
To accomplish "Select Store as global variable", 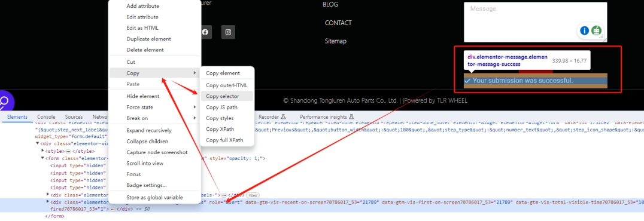I will coord(155,197).
